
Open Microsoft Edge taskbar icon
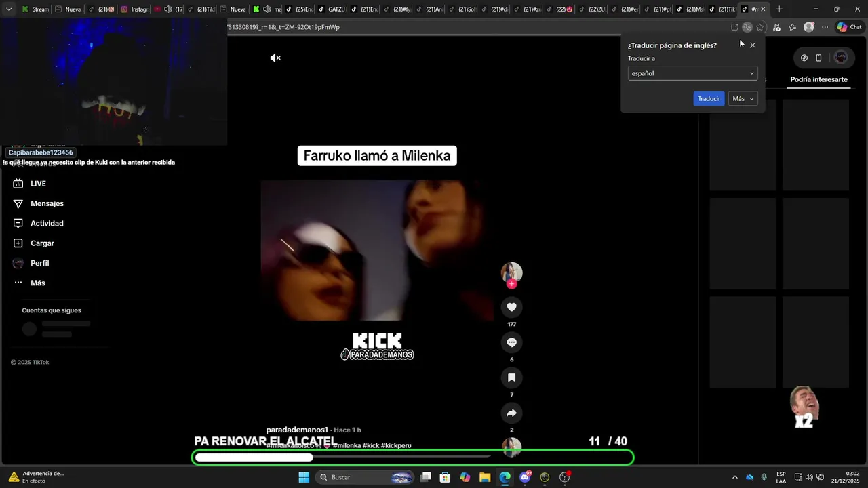(505, 477)
